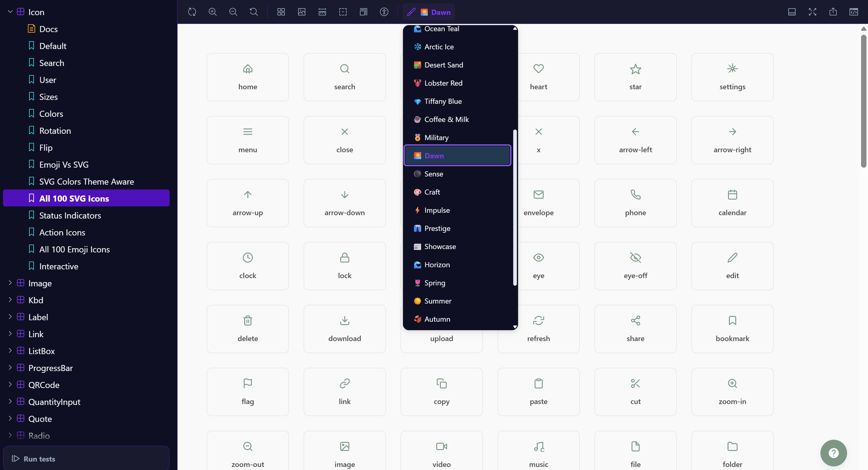Zoom in on the story canvas

coord(213,12)
